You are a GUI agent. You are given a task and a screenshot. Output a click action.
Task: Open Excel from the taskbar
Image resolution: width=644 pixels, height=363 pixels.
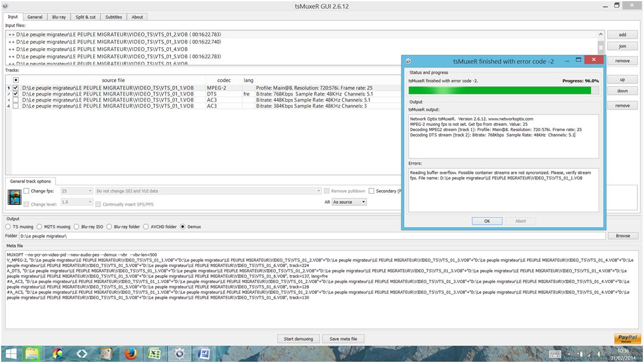[155, 353]
